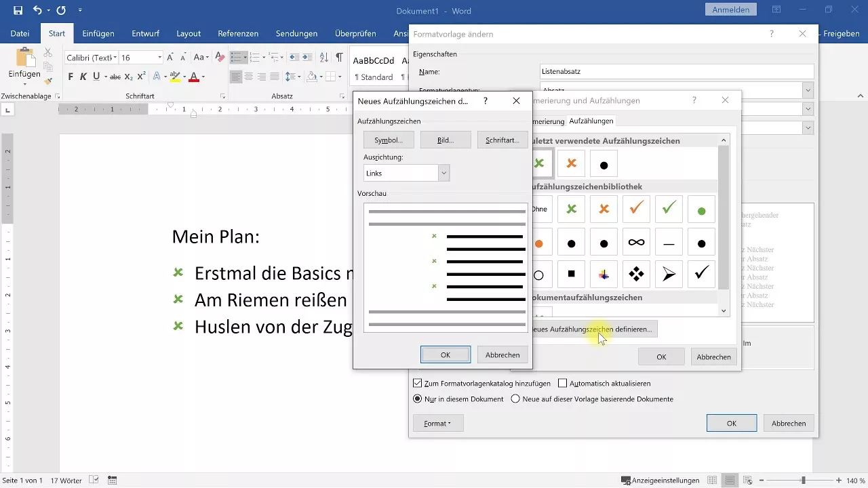Open the Format dropdown at dialog bottom
This screenshot has height=488, width=868.
coord(438,422)
